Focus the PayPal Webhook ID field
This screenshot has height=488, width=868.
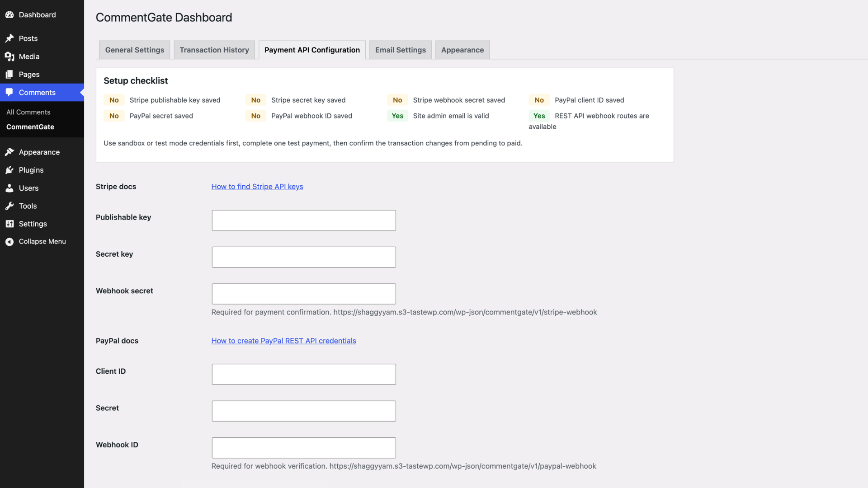(304, 448)
